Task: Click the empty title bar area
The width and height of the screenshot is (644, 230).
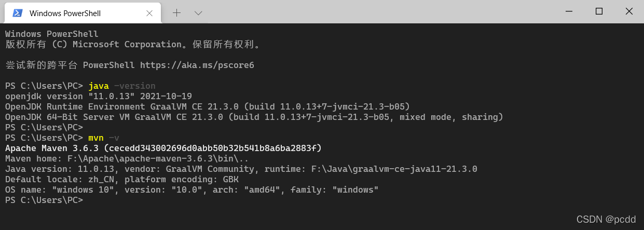Action: [363, 11]
